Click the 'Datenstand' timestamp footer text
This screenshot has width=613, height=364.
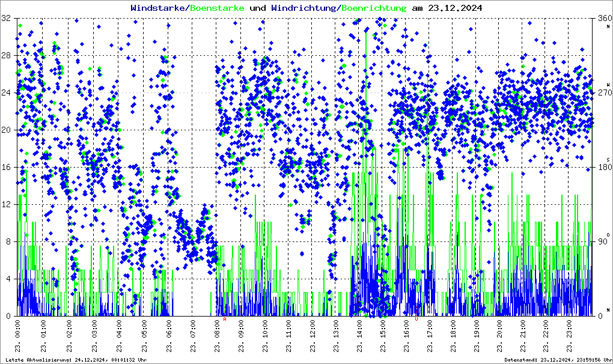[x=558, y=360]
